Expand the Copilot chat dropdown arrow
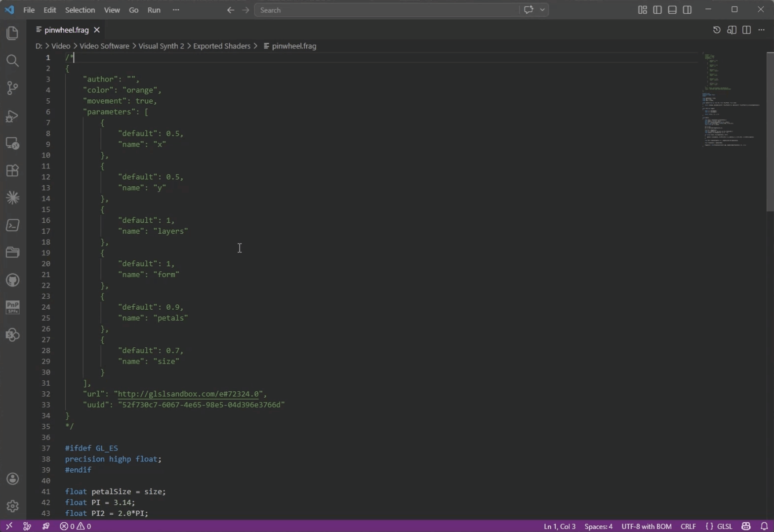 (x=542, y=10)
